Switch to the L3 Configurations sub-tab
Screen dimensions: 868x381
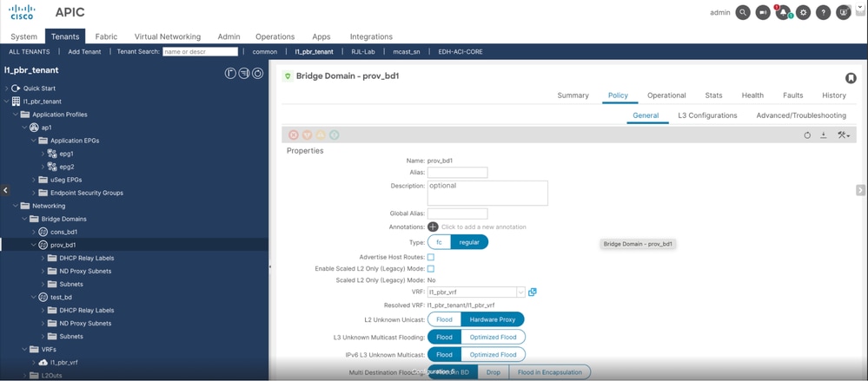707,115
